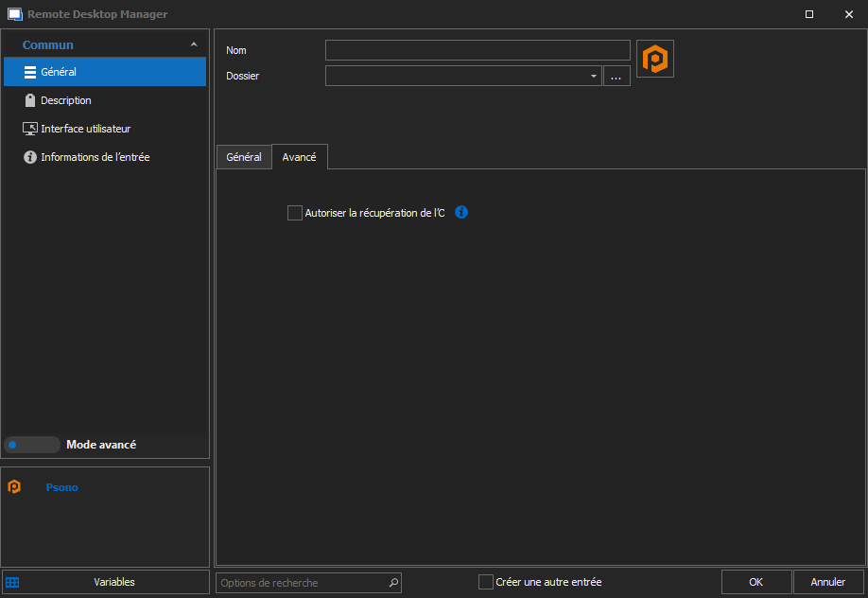Open the Description section in the sidebar

[x=65, y=100]
